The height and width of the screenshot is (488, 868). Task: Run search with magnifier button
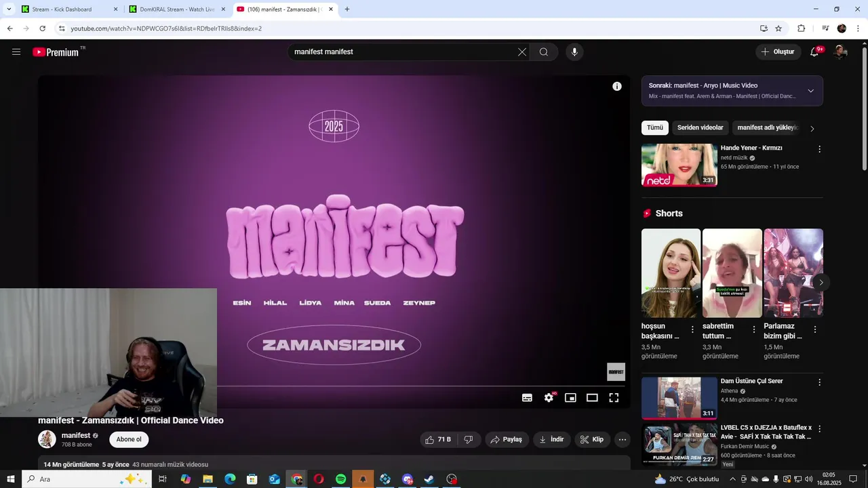544,52
